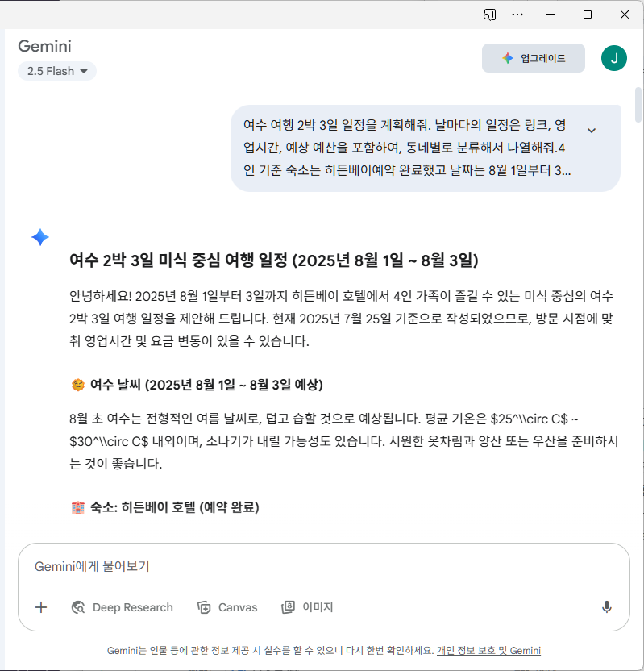This screenshot has height=671, width=644.
Task: Click the Gemini wordmark to return home
Action: pos(44,46)
